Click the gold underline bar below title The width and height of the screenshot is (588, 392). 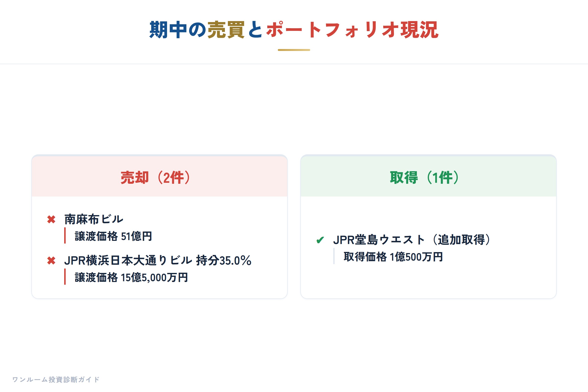tap(294, 50)
